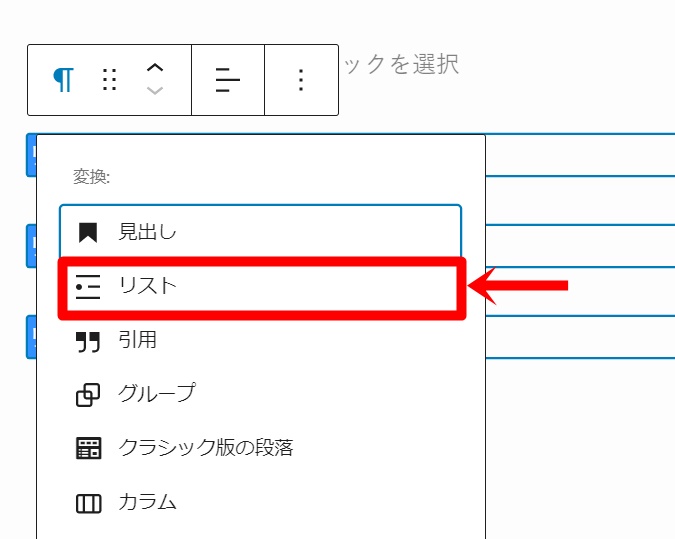This screenshot has height=539, width=675.
Task: Click the bookmark icon beside 見出し
Action: coord(88,233)
